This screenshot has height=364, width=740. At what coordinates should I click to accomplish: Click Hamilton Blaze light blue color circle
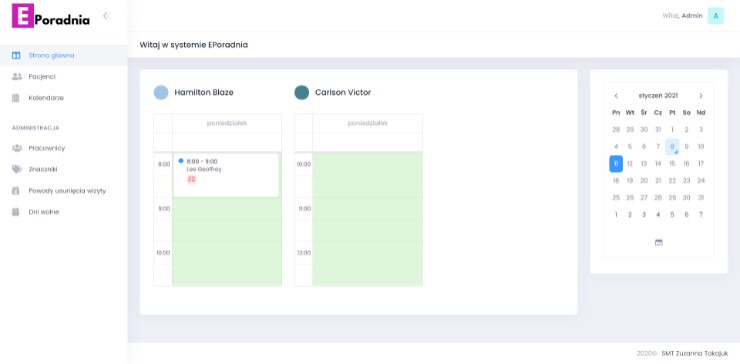[161, 93]
